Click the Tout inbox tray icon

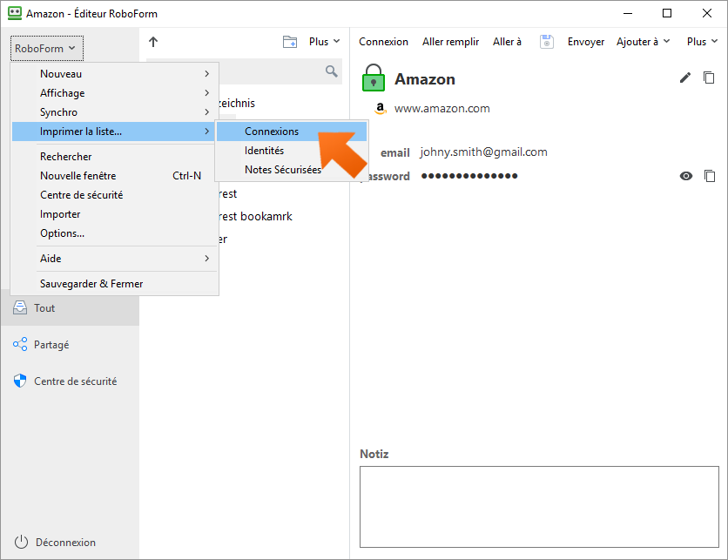tap(20, 307)
